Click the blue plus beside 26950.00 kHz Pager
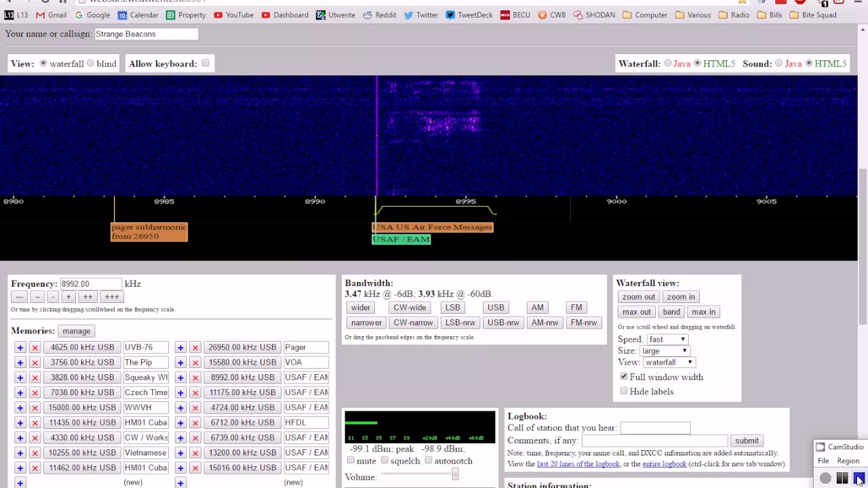Image resolution: width=868 pixels, height=488 pixels. (180, 348)
